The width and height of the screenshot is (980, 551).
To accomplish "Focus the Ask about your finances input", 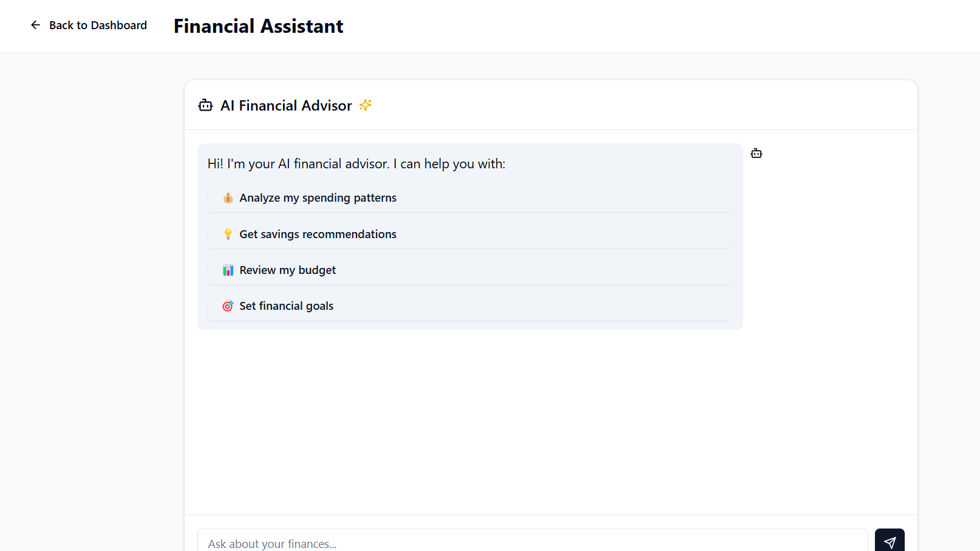I will (533, 542).
